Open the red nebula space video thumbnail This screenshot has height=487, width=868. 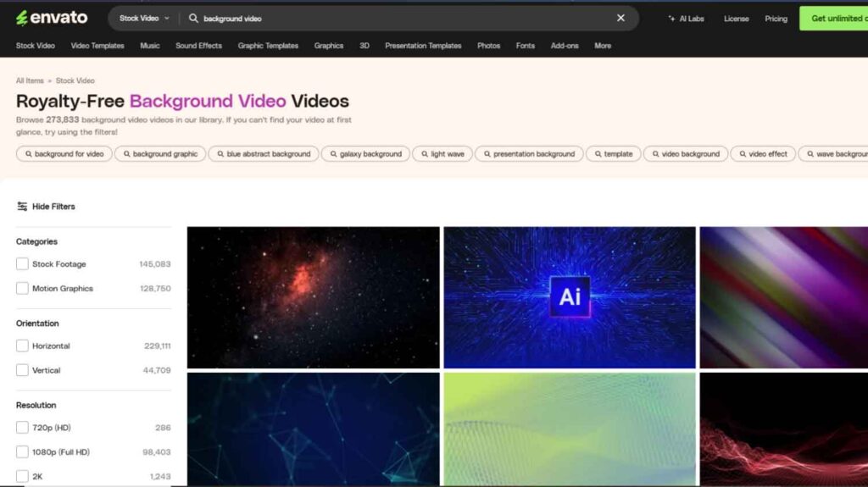pos(314,297)
